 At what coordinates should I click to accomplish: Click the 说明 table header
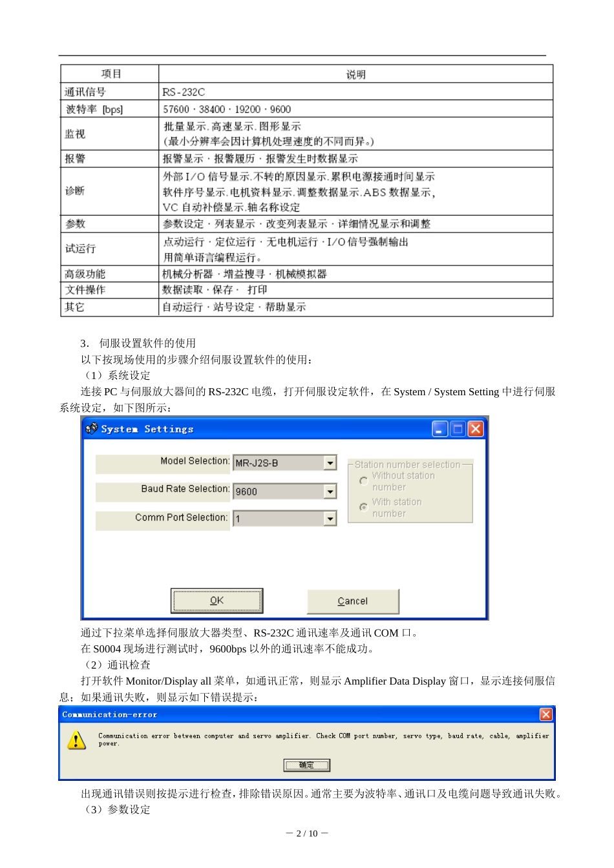[x=356, y=74]
